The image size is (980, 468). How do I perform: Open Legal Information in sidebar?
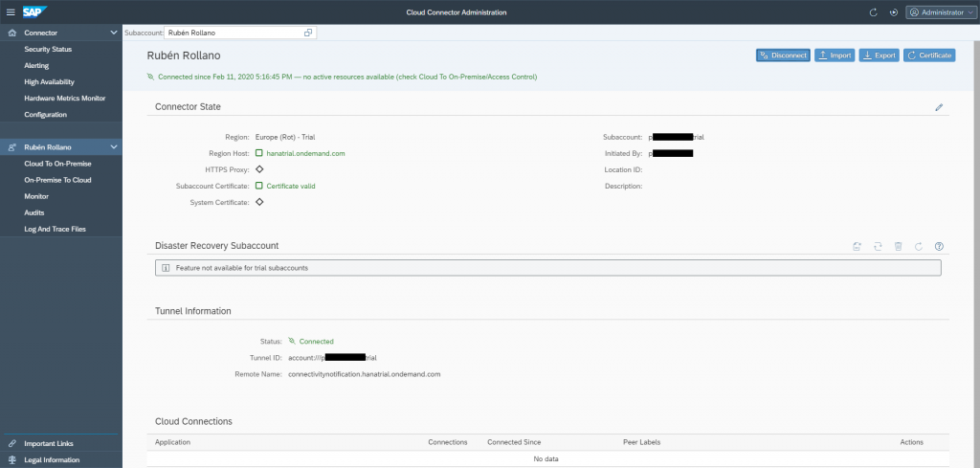coord(52,460)
